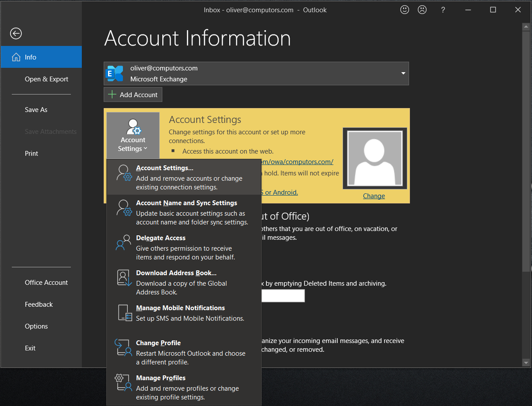Click the scrollbar down arrow
Image resolution: width=532 pixels, height=406 pixels.
coord(526,363)
